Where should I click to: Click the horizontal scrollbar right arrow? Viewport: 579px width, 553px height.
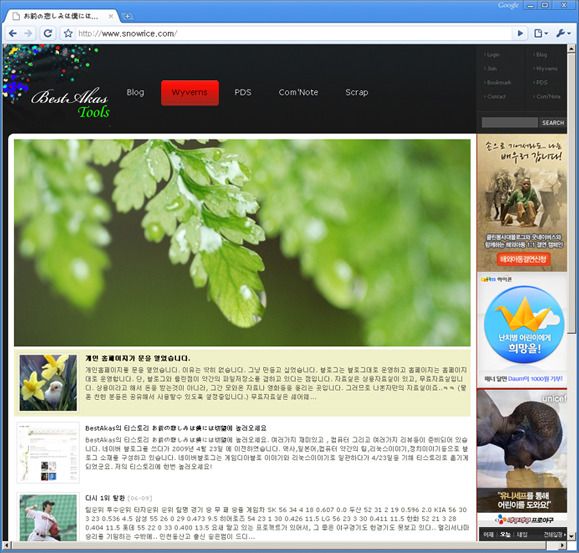click(x=563, y=545)
